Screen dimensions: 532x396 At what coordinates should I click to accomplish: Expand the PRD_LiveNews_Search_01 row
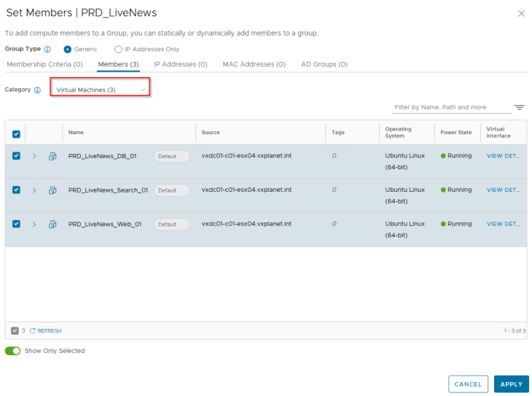34,190
